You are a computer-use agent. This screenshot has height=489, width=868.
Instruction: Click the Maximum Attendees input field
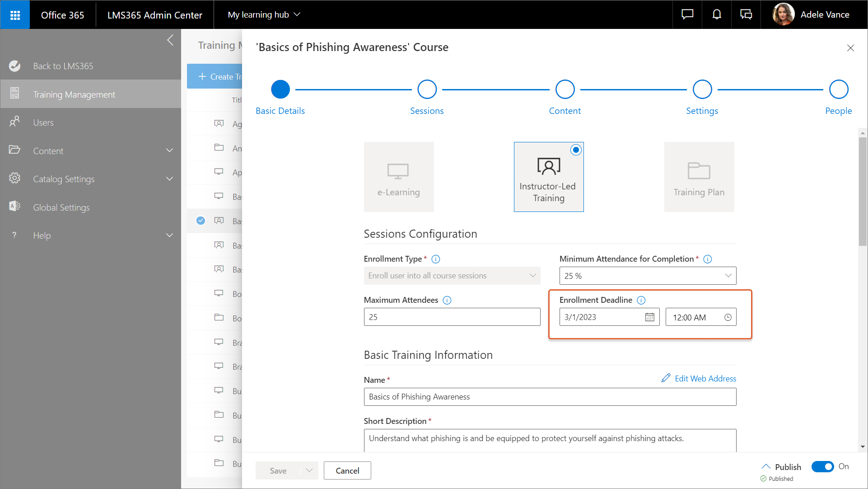click(452, 317)
